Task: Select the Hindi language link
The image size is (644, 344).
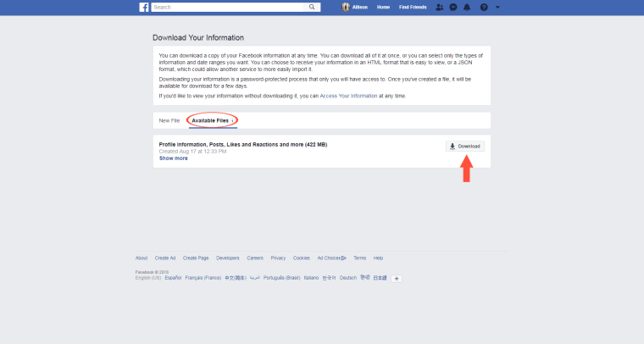Action: point(364,278)
